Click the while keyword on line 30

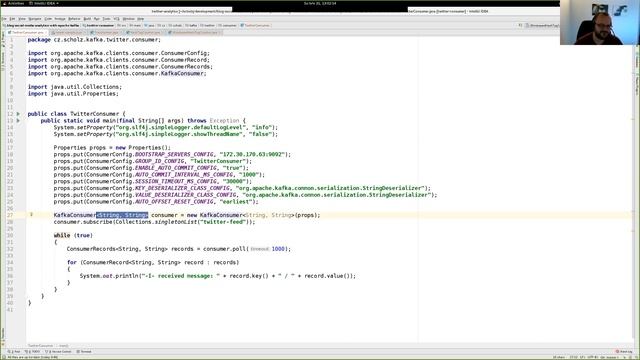62,236
